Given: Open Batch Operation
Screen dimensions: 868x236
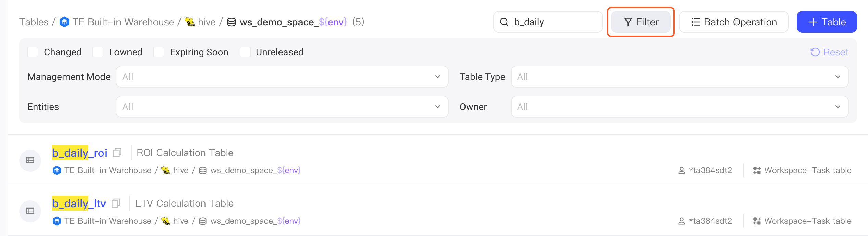Looking at the screenshot, I should coord(734,22).
